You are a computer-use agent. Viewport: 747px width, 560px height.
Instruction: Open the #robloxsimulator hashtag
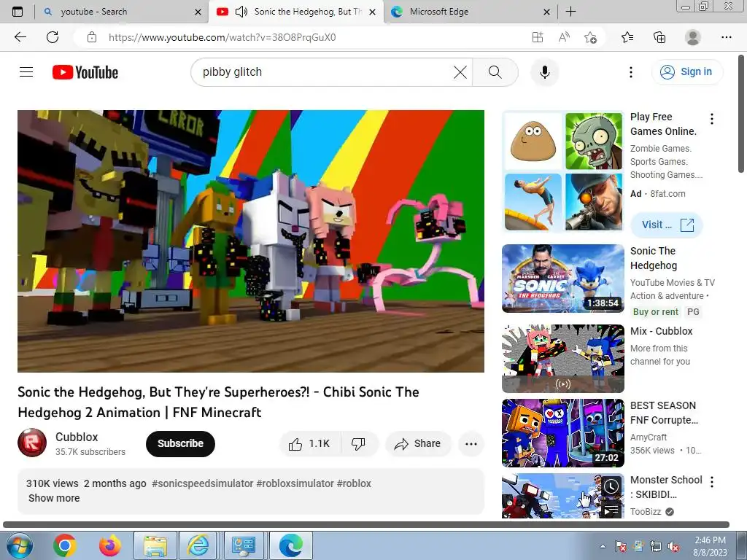(295, 483)
